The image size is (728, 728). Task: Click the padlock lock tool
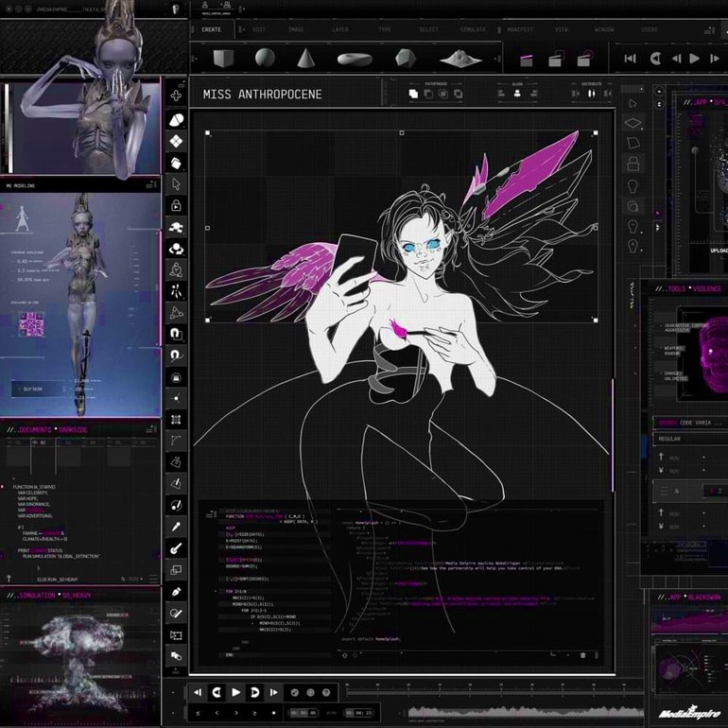tap(176, 205)
